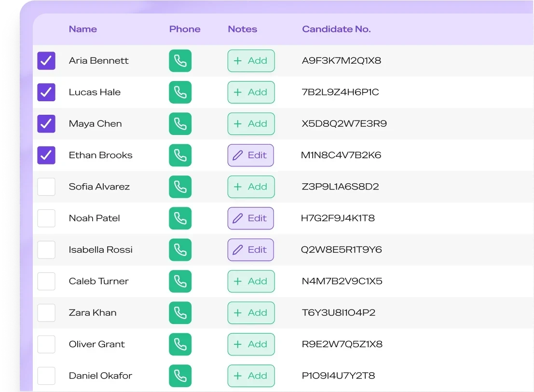The height and width of the screenshot is (392, 534).
Task: Check Sofia Alvarez's checkbox
Action: (46, 187)
